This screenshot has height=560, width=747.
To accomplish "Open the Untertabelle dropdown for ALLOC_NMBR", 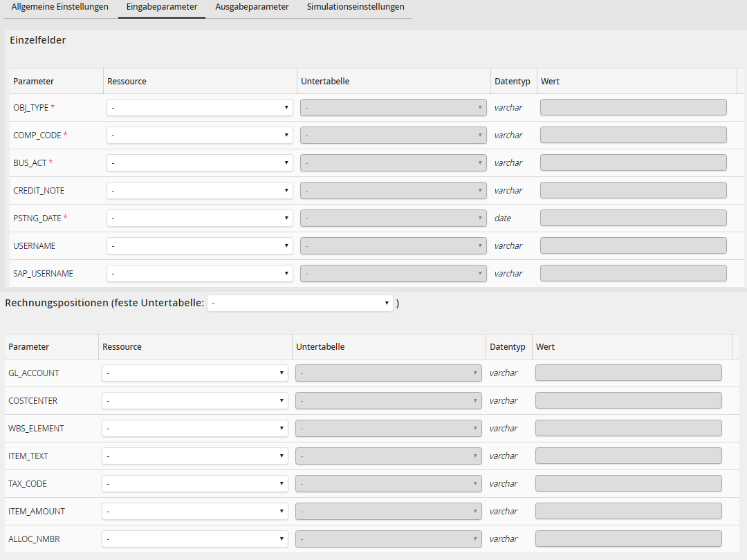I will click(x=388, y=539).
